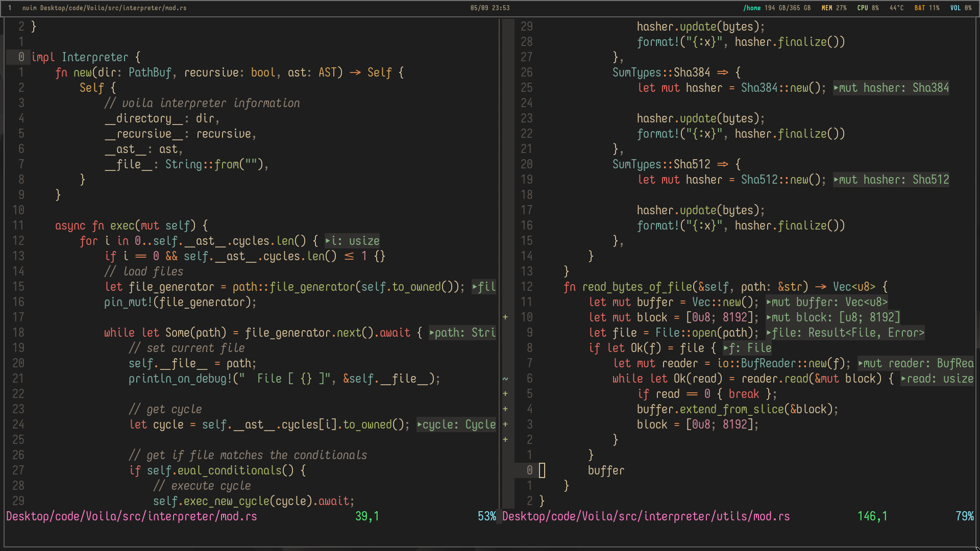The width and height of the screenshot is (980, 551).
Task: Click the 'file: Result<File, Error>' inlay hint
Action: [845, 333]
